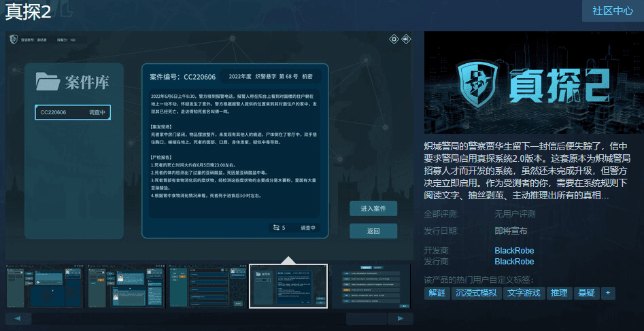Select the 文字游戏 tag
The height and width of the screenshot is (331, 644).
pos(524,293)
